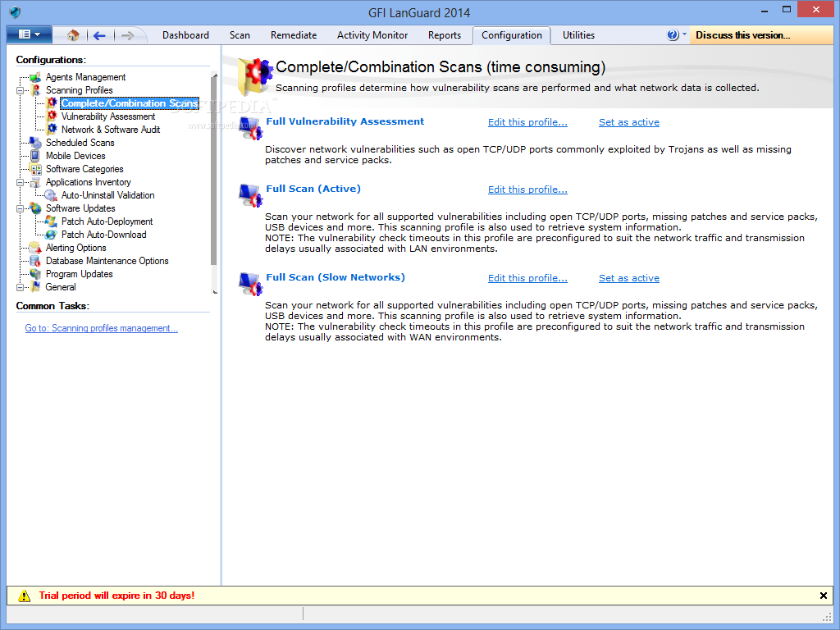Select Complete/Combination Scans tree item

pyautogui.click(x=130, y=103)
